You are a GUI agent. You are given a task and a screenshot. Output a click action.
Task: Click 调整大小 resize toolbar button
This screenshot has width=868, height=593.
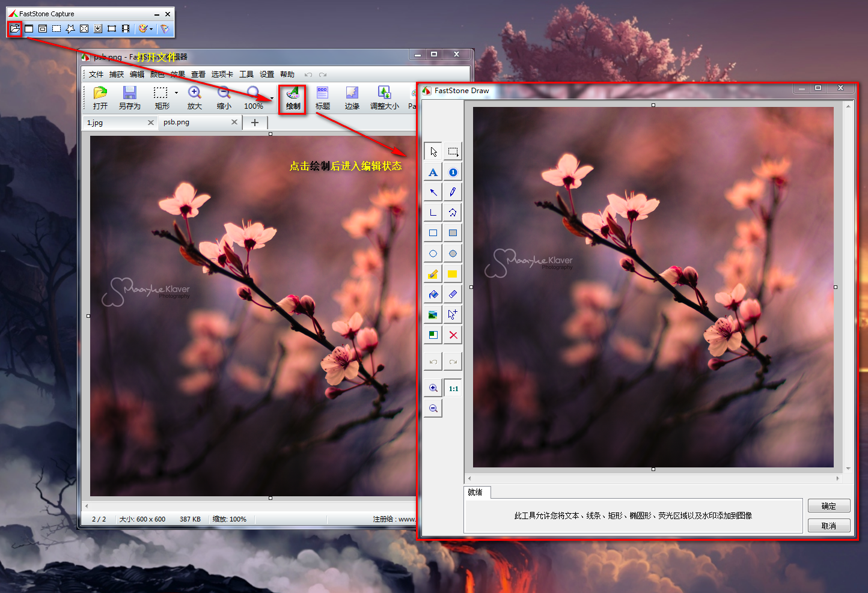(x=385, y=98)
